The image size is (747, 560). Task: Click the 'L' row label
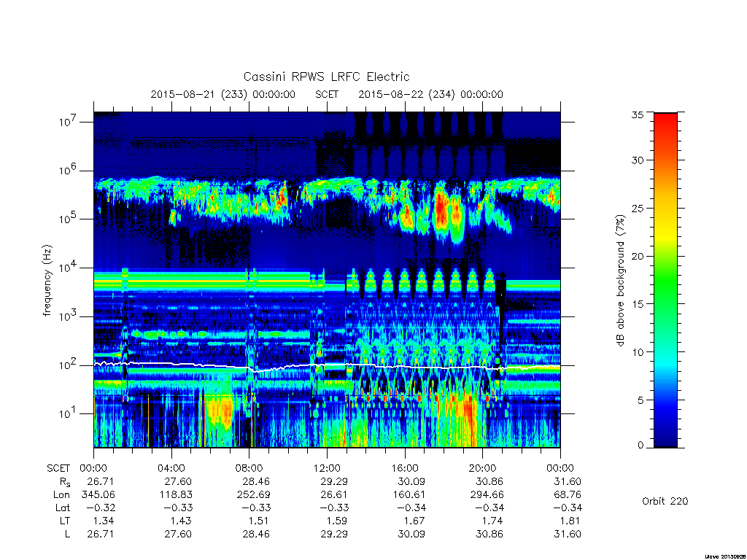click(67, 534)
